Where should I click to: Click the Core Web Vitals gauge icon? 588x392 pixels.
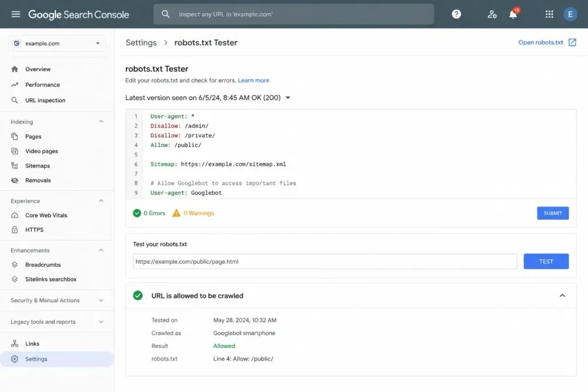(x=14, y=215)
